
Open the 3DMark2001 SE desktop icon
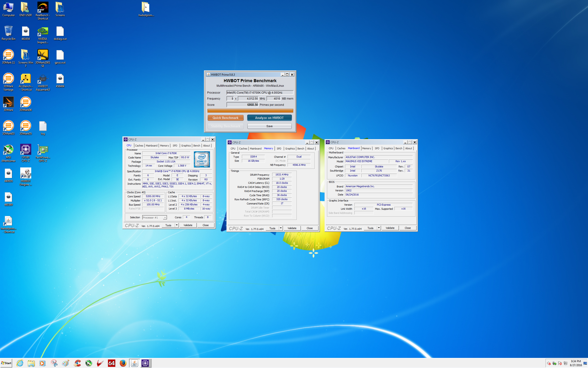click(42, 58)
